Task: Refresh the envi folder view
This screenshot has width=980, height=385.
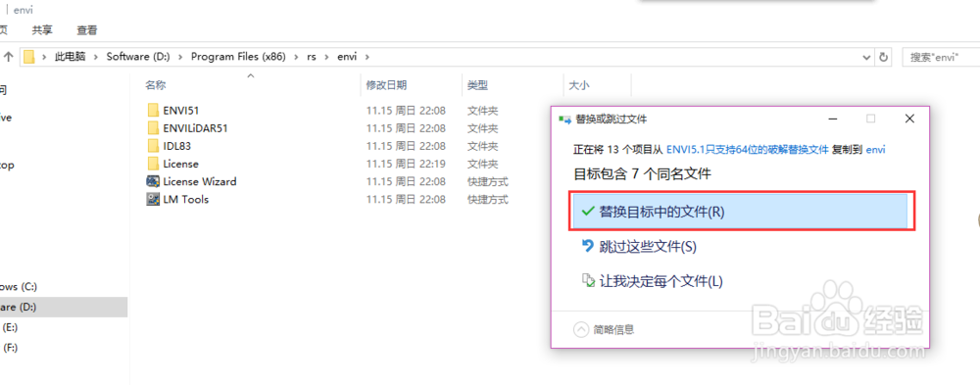Action: coord(883,57)
